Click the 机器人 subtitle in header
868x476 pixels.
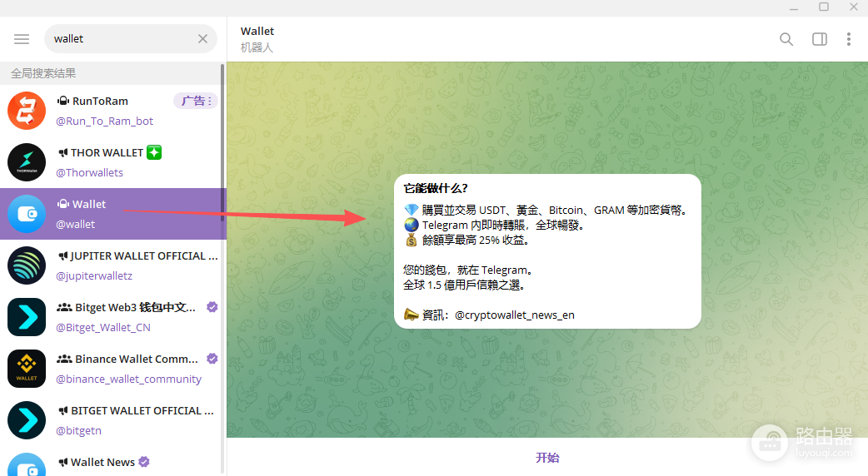(x=257, y=47)
